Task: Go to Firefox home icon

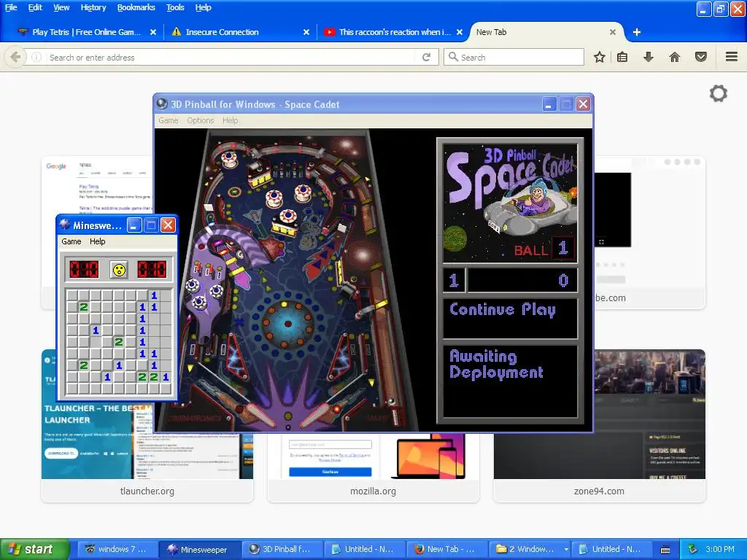Action: click(x=674, y=57)
